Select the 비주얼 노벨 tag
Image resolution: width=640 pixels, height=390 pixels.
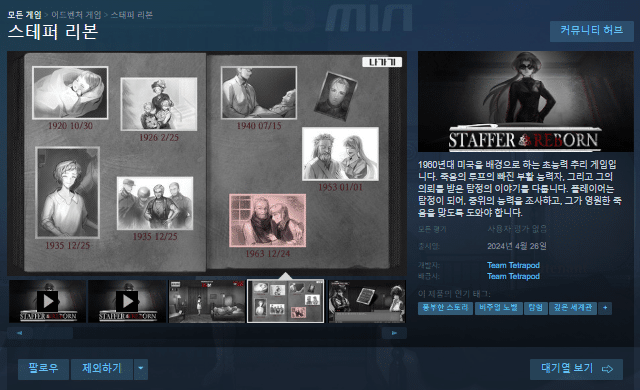(498, 308)
